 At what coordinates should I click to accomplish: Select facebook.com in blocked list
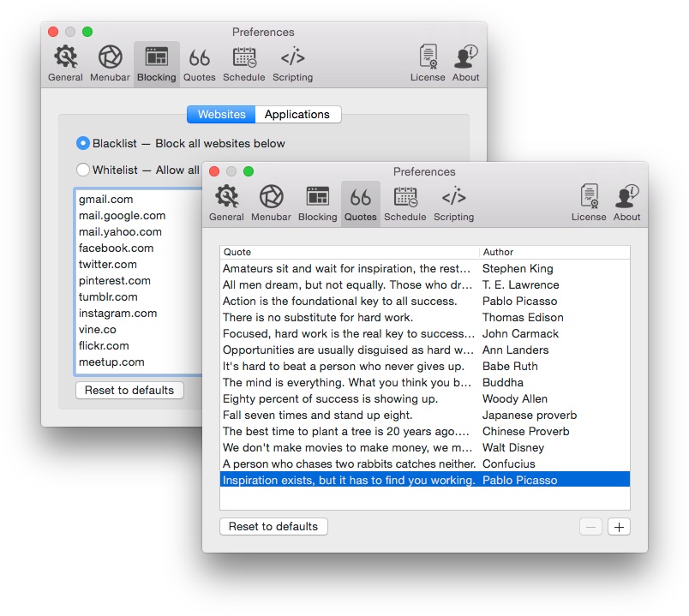click(116, 248)
